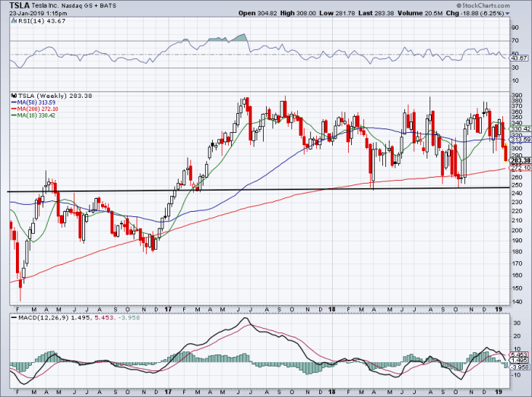Click the small chart icon before RSI(14)
The image size is (532, 397).
coord(14,21)
